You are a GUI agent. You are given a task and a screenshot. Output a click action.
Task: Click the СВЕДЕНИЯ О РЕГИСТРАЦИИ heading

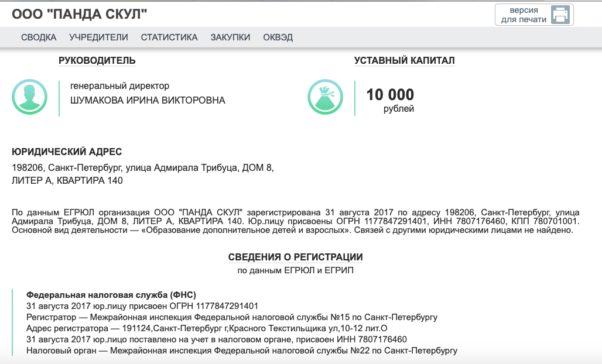[x=295, y=257]
